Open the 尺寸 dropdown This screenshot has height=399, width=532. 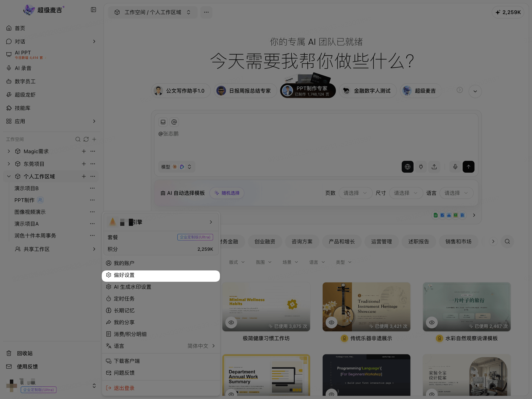[406, 193]
